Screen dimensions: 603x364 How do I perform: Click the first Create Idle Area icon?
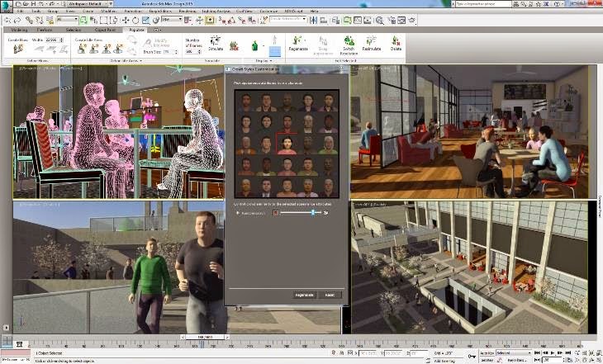click(x=82, y=49)
